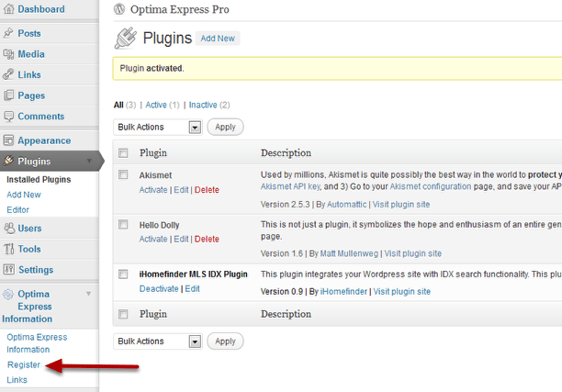562x392 pixels.
Task: Edit the iHomefinder MLS IDX Plugin
Action: point(192,289)
